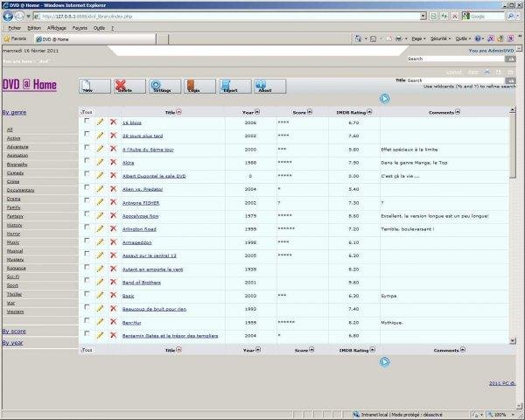This screenshot has height=420, width=525.
Task: Tick the checkbox for Ben-Hur
Action: pos(87,320)
